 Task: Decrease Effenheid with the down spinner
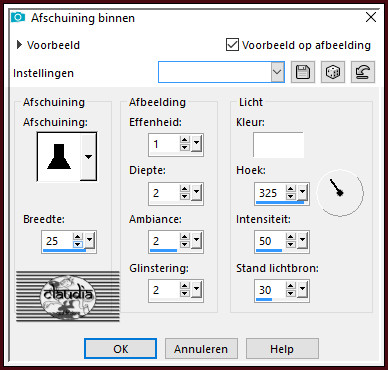[185, 147]
